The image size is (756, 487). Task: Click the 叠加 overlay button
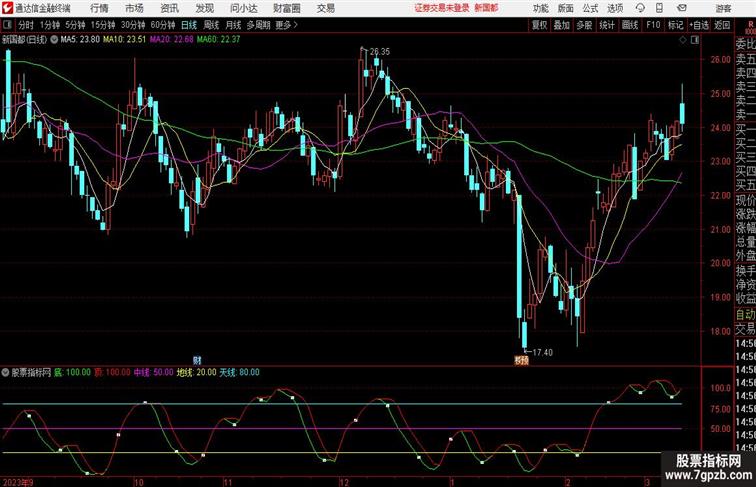tap(561, 25)
